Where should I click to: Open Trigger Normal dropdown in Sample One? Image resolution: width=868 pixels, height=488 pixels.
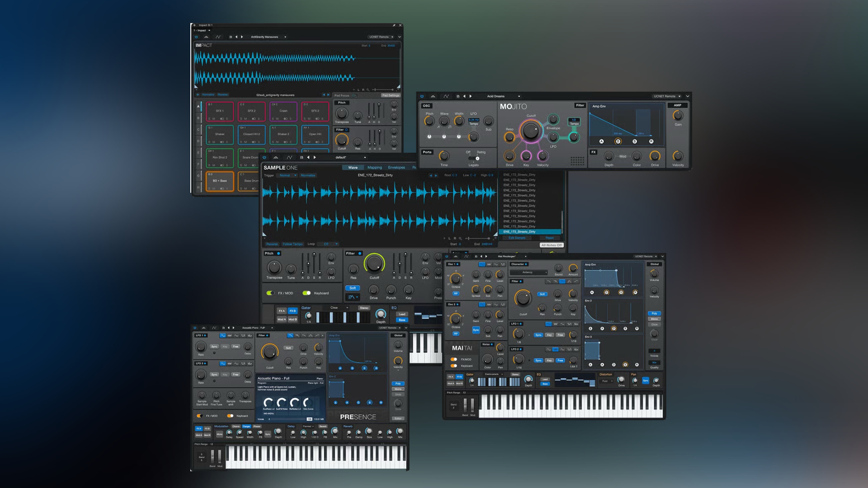click(x=288, y=175)
